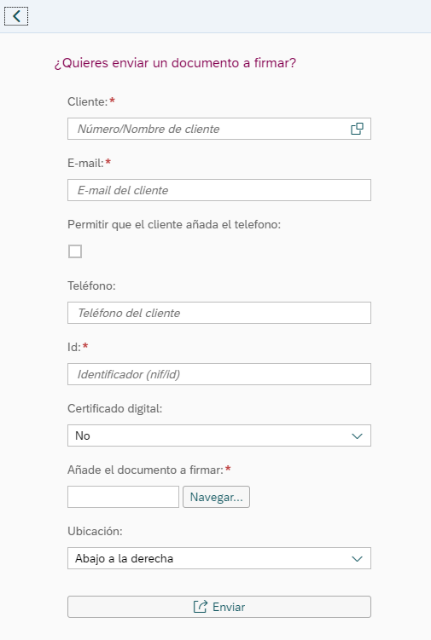The height and width of the screenshot is (640, 431).
Task: Click the 'E-mail:' field label
Action: (85, 163)
